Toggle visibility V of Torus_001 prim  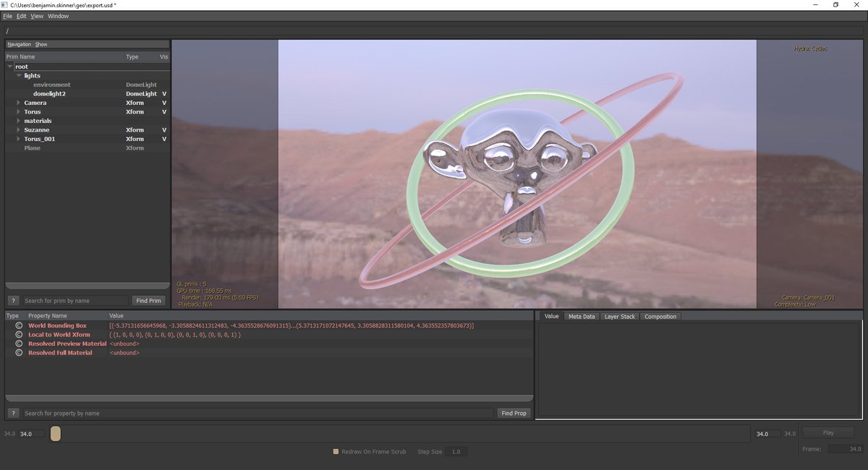tap(164, 139)
